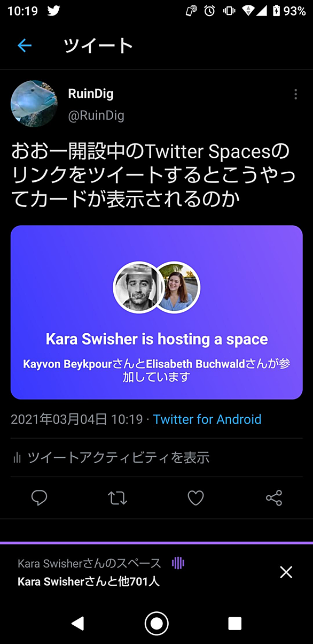Retweet using the arrows icon
The height and width of the screenshot is (644, 313).
tap(118, 499)
